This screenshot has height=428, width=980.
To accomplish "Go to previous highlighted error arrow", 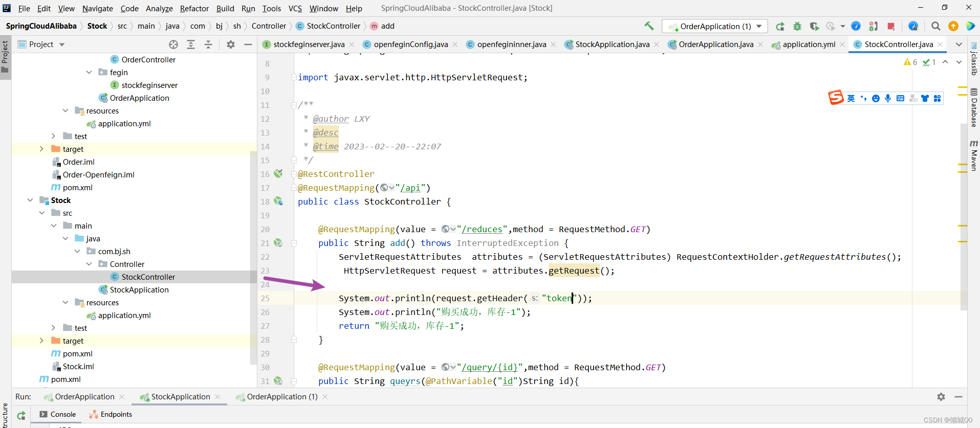I will pos(945,62).
